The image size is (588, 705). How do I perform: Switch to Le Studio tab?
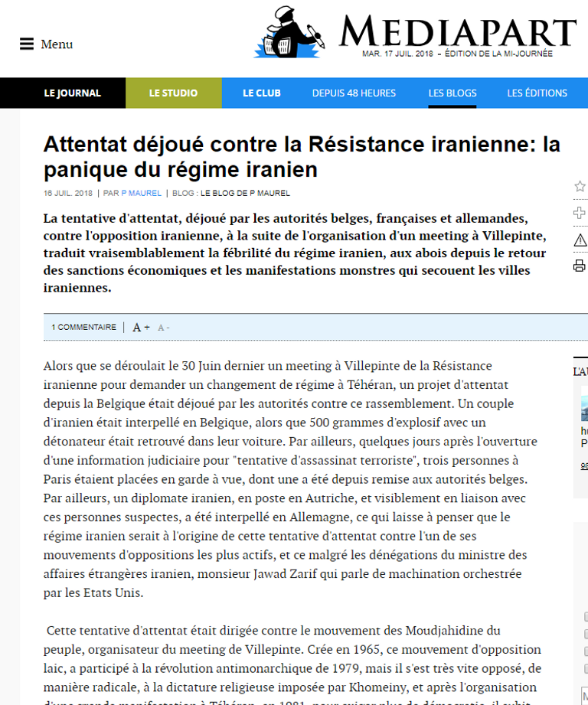click(173, 93)
